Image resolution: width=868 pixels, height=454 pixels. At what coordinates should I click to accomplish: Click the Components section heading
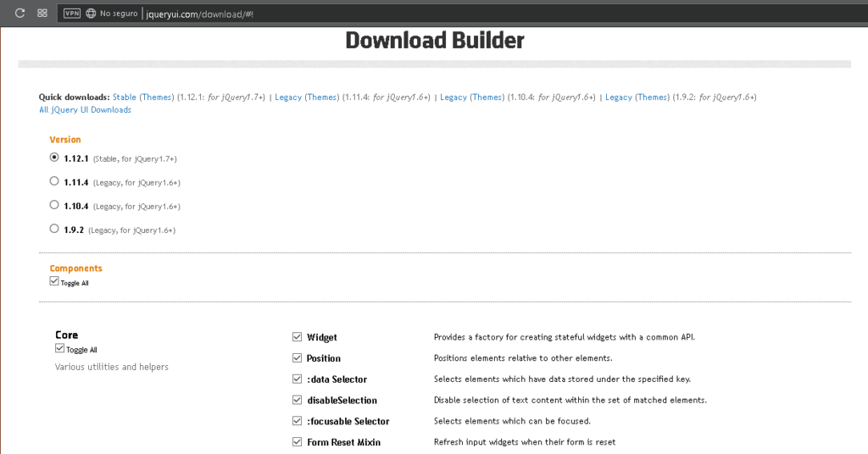(75, 269)
